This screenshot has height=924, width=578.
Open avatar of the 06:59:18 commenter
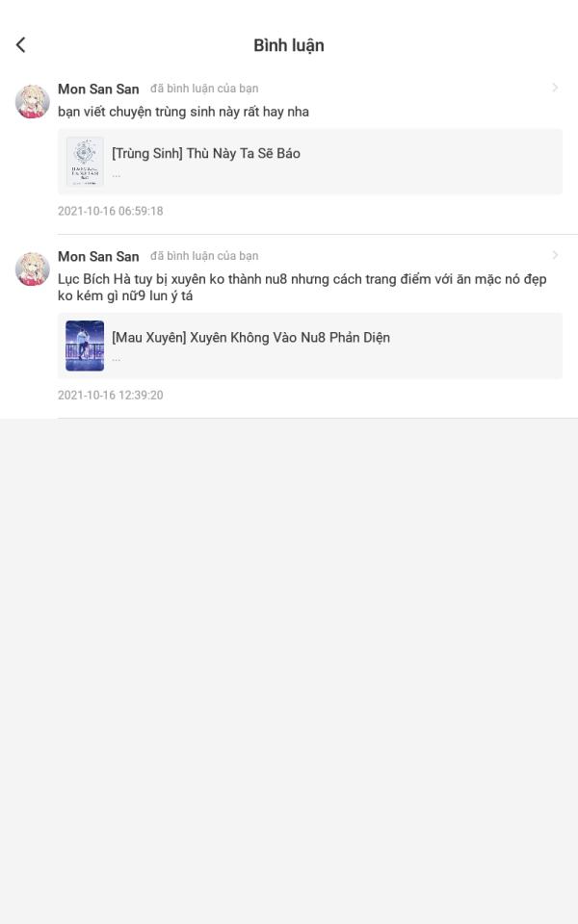pyautogui.click(x=33, y=101)
